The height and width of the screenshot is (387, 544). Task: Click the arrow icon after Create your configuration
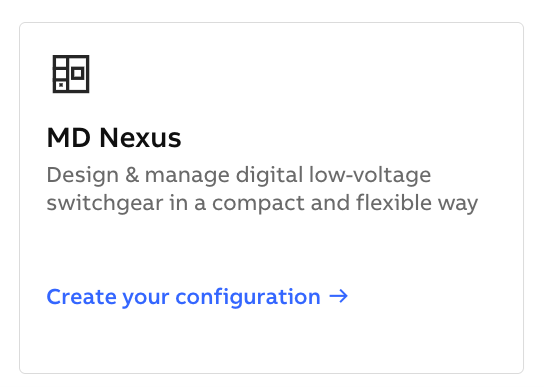[338, 296]
